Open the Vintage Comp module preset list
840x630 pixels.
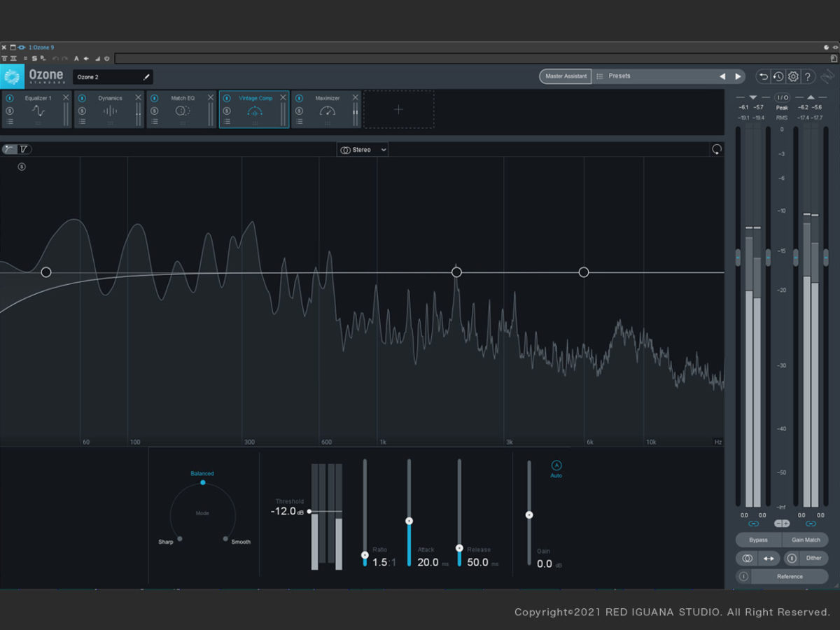pyautogui.click(x=227, y=122)
